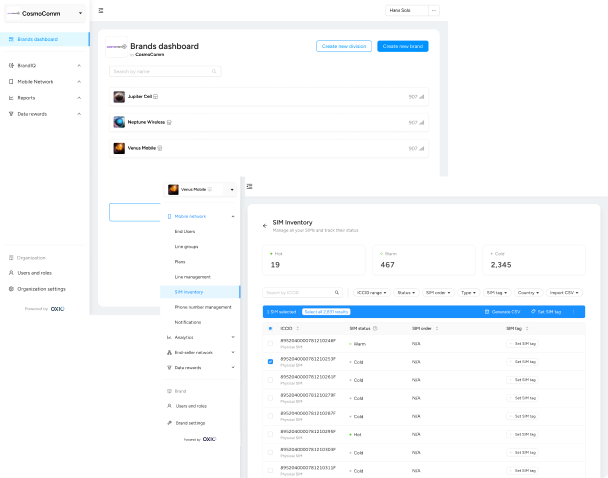Screen dimensions: 608x478
Task: Click the Analytics chart icon in Venus Mobile sidebar
Action: (x=169, y=337)
